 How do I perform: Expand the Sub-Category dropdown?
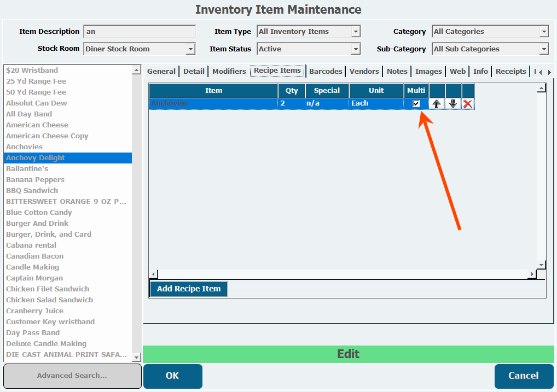(x=543, y=49)
